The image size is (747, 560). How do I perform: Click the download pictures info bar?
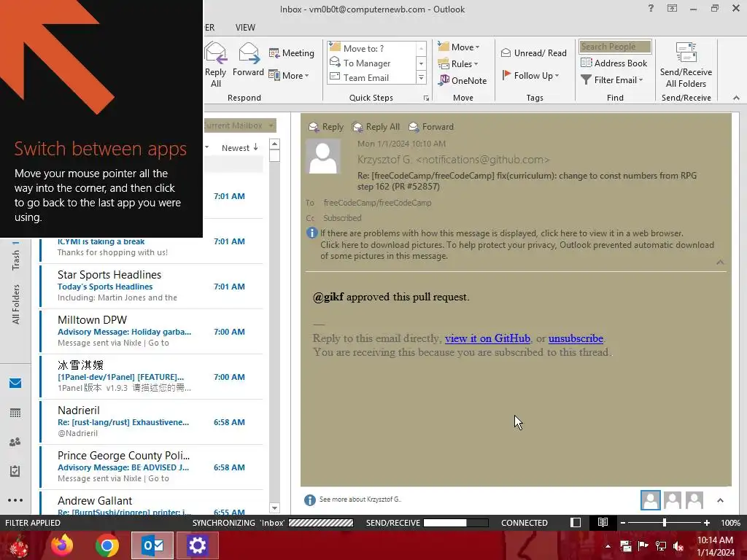[x=517, y=251]
